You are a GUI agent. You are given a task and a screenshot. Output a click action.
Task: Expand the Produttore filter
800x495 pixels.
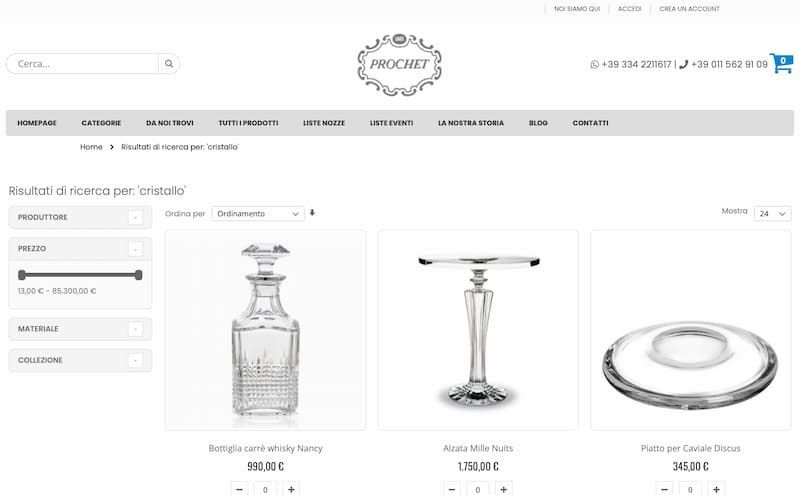(135, 218)
